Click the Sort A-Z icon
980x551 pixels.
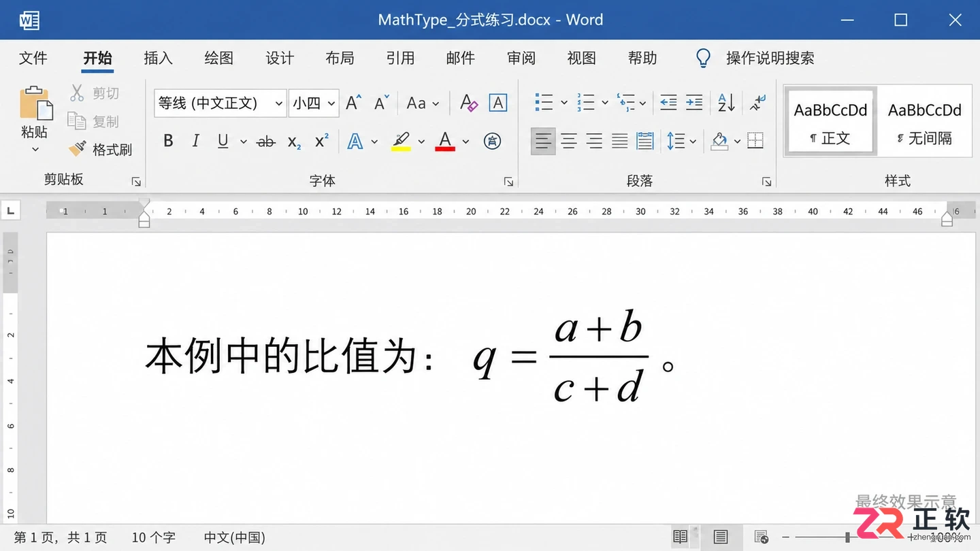coord(726,103)
